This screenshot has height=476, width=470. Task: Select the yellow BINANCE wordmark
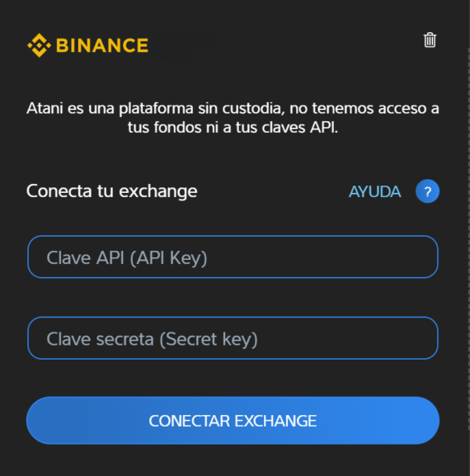(x=102, y=45)
